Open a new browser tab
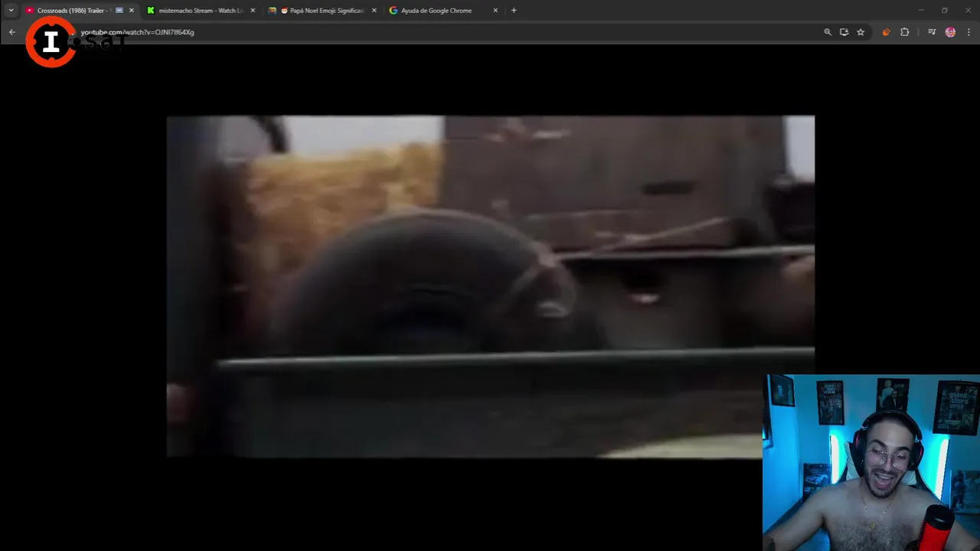This screenshot has height=551, width=980. point(514,10)
